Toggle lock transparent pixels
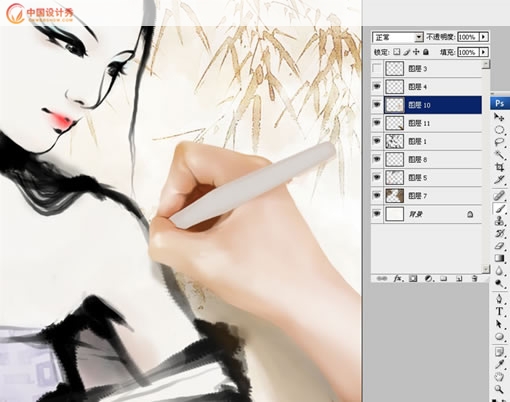 pyautogui.click(x=396, y=52)
